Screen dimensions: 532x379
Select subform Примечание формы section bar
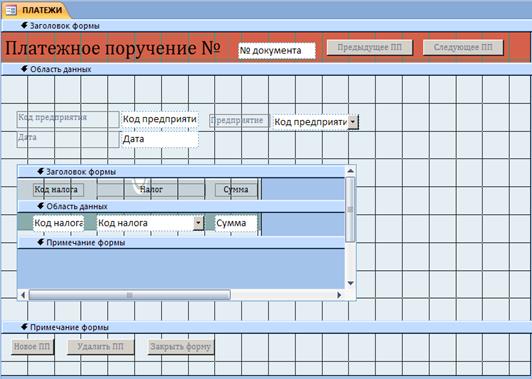[x=181, y=243]
